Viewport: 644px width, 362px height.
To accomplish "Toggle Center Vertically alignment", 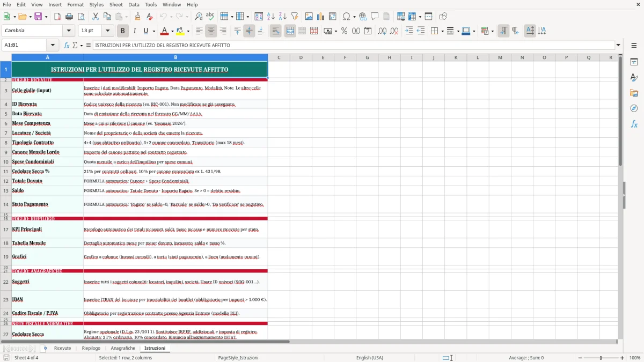I will pos(249,31).
